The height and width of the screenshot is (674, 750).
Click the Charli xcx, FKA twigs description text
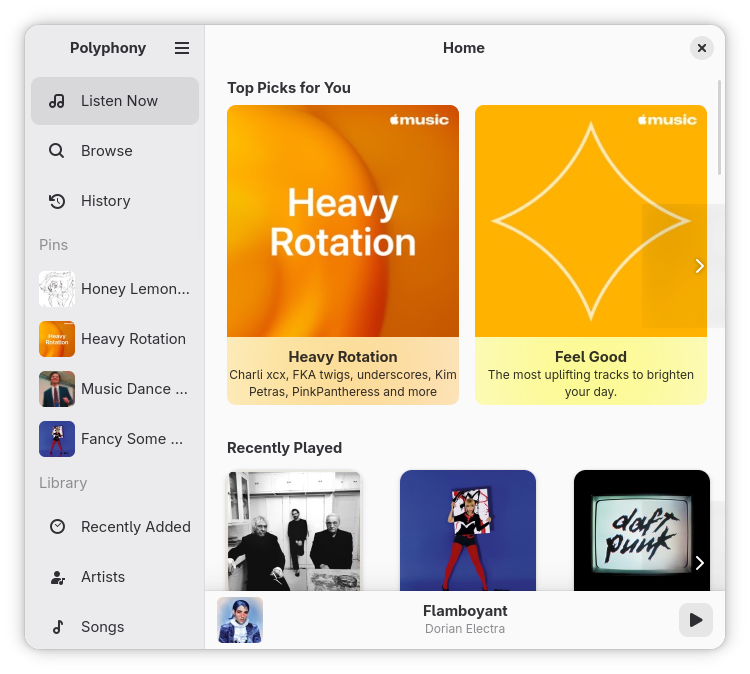tap(343, 383)
